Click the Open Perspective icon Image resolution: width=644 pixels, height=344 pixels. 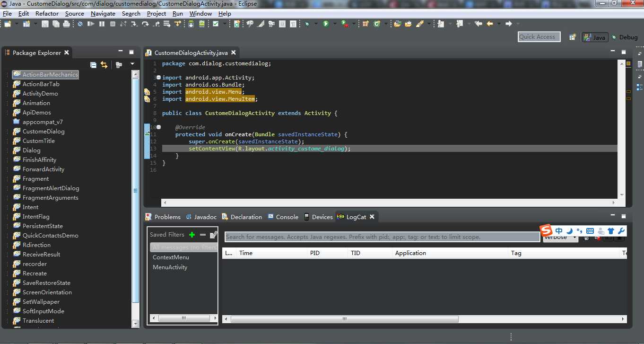573,37
